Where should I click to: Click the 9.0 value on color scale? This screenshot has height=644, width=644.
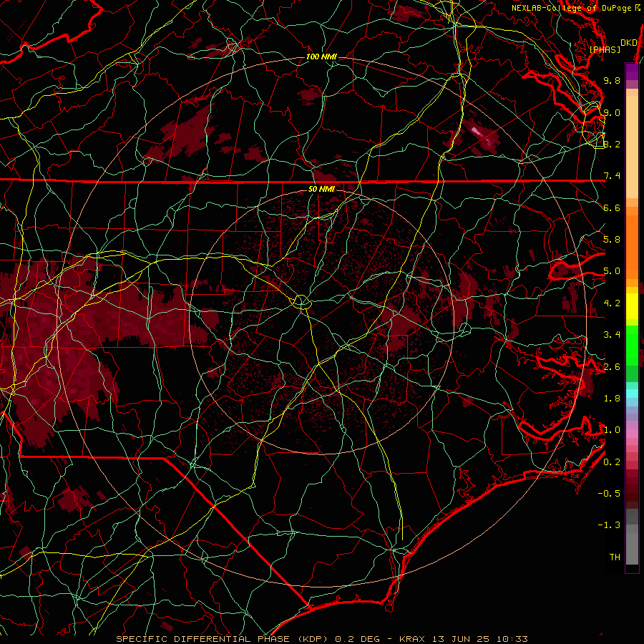pos(612,112)
